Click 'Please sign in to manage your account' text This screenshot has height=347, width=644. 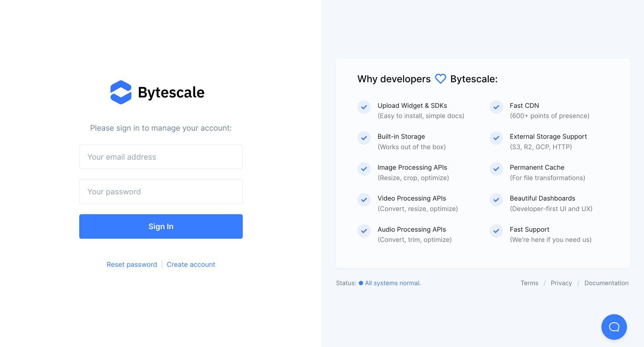[161, 128]
